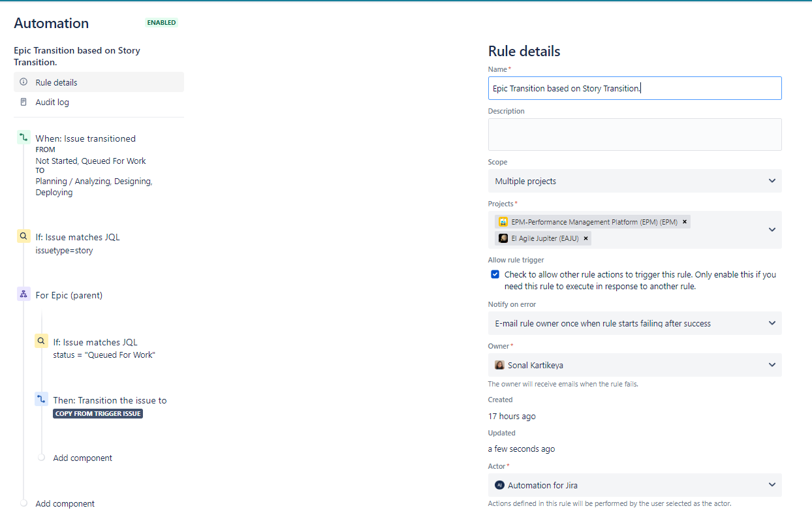Image resolution: width=812 pixels, height=521 pixels.
Task: Click the search icon on the Queued For Work condition
Action: 41,340
